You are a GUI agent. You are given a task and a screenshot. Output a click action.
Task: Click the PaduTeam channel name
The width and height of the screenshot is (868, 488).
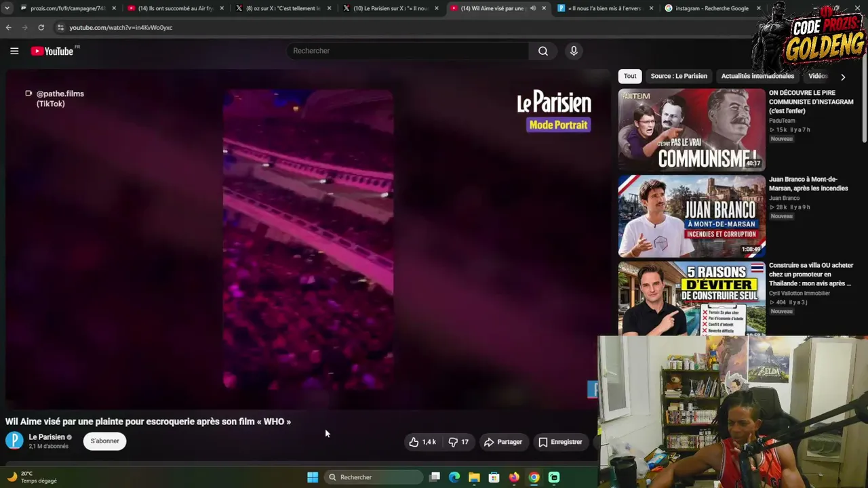click(782, 121)
